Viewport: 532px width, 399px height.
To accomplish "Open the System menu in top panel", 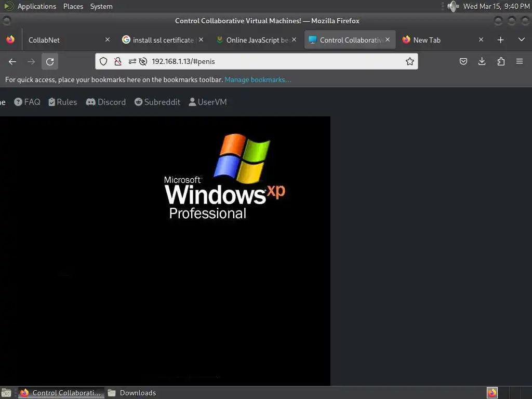I will 101,6.
